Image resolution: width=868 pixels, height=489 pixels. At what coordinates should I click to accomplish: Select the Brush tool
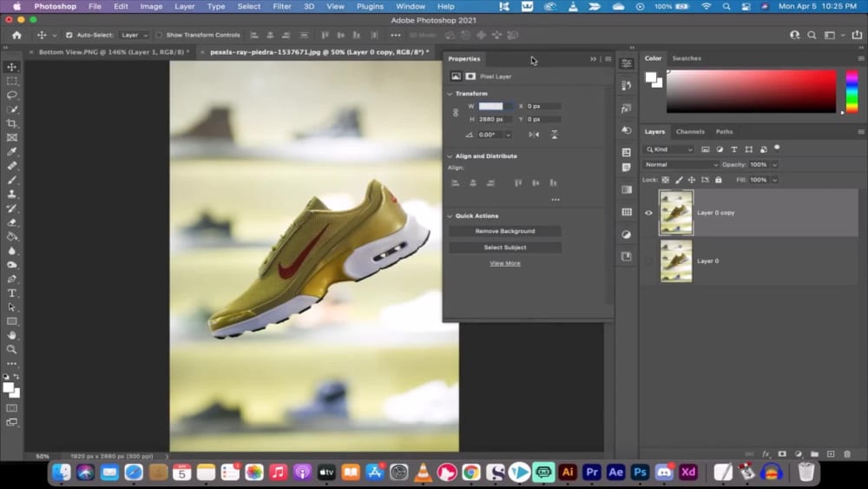11,180
